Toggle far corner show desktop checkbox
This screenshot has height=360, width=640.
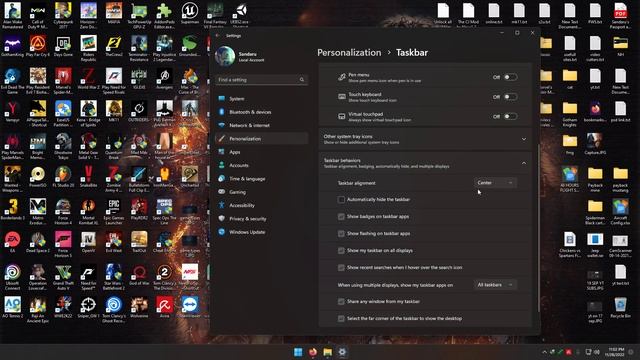click(341, 318)
